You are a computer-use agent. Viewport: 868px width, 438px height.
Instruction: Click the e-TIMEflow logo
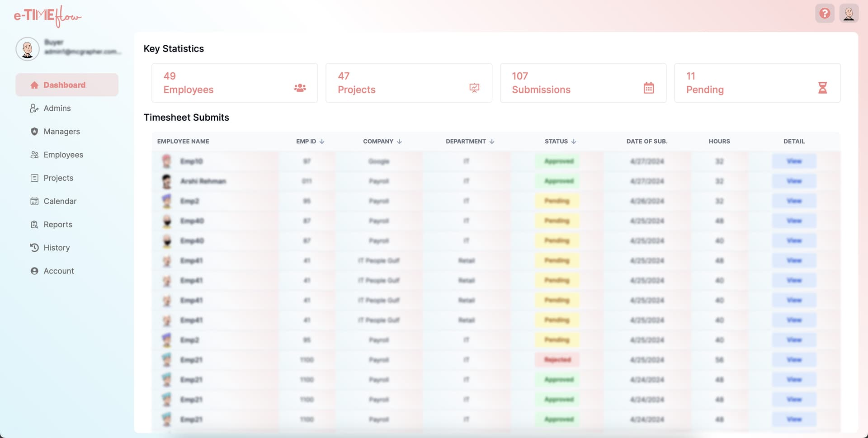click(x=47, y=16)
